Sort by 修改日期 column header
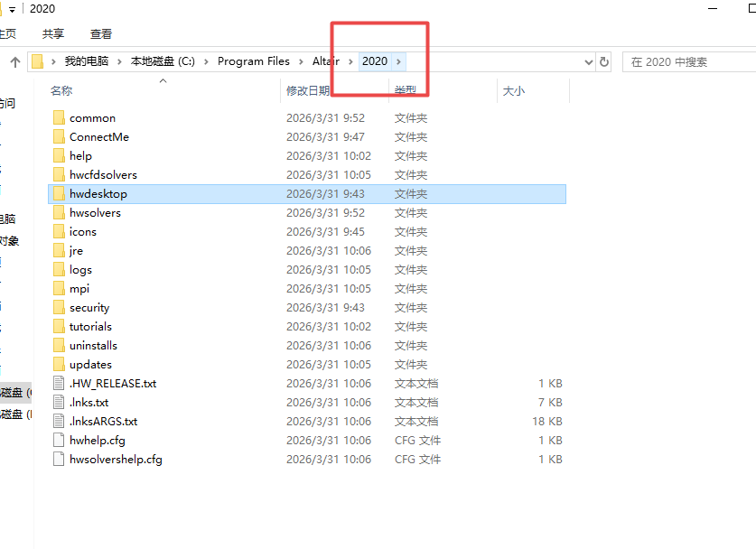 [x=308, y=91]
